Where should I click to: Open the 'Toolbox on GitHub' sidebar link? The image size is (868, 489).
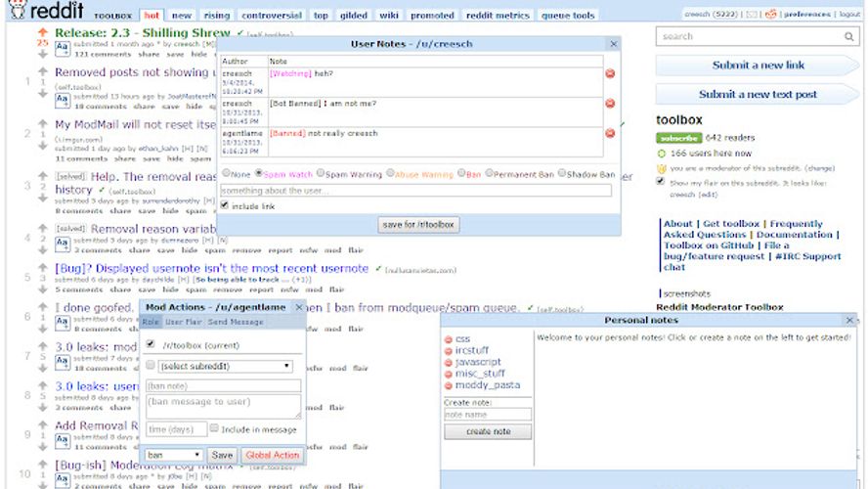709,245
